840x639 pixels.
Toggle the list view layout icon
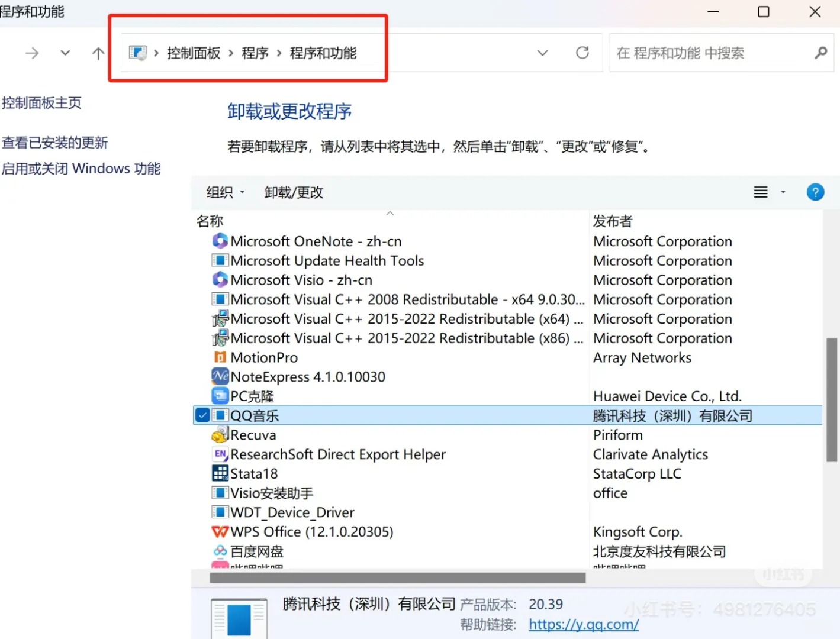[760, 192]
